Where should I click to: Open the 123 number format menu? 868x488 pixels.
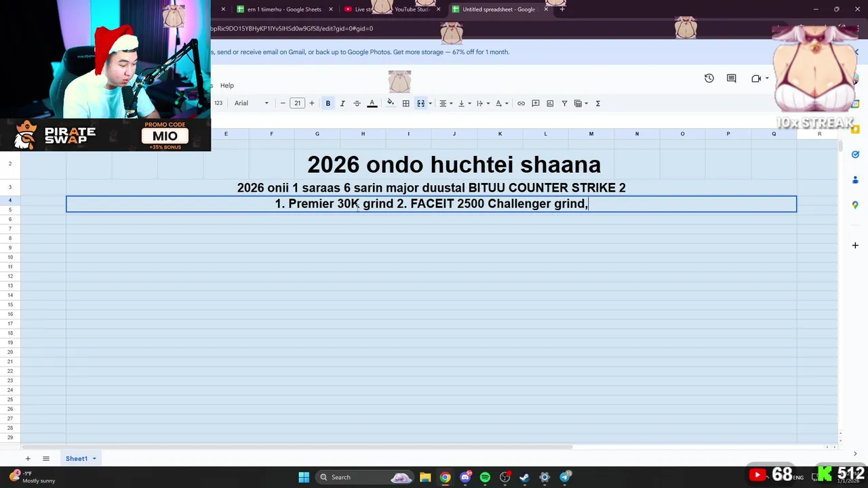(x=218, y=103)
